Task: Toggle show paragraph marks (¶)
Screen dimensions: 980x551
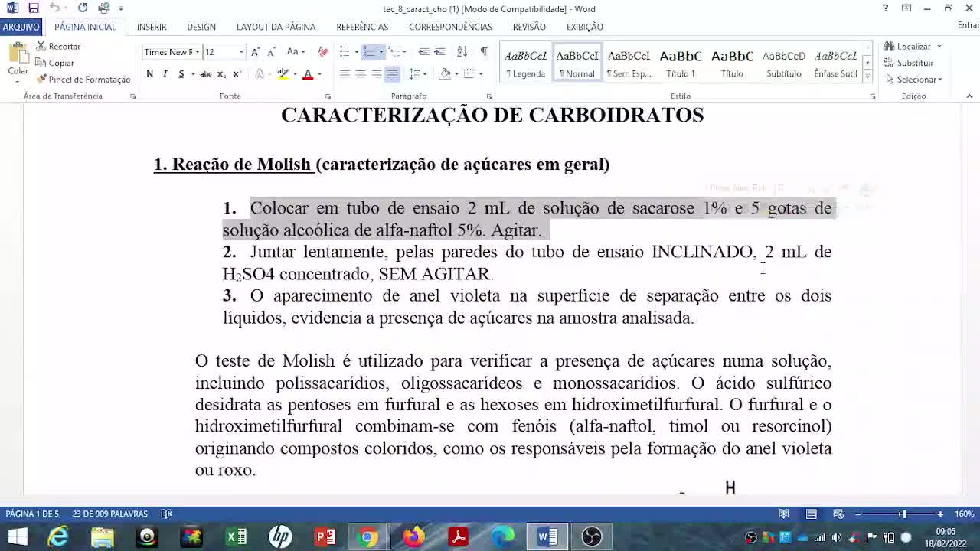Action: pyautogui.click(x=483, y=52)
